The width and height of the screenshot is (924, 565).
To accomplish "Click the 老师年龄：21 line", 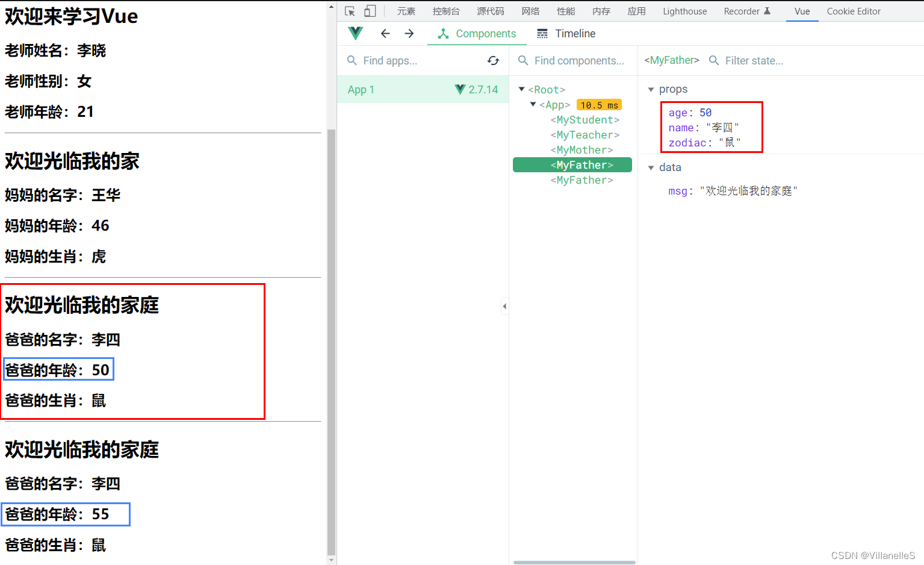I will pos(49,111).
